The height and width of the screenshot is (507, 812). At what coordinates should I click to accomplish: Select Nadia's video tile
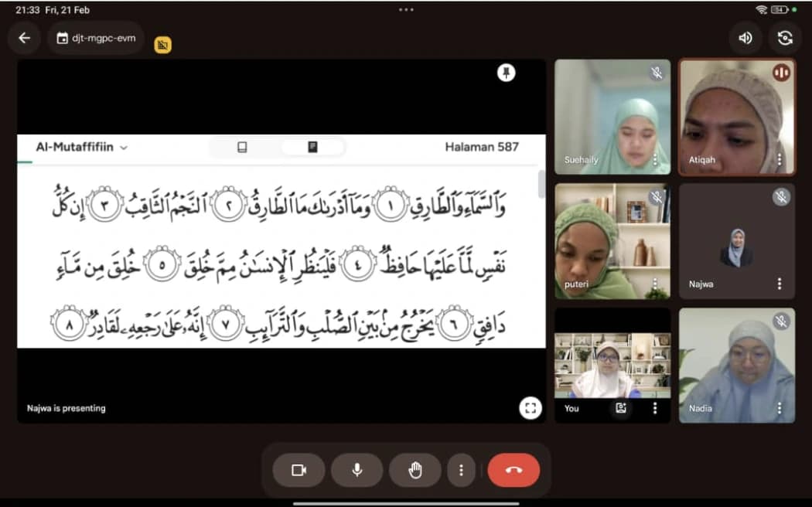tap(737, 366)
